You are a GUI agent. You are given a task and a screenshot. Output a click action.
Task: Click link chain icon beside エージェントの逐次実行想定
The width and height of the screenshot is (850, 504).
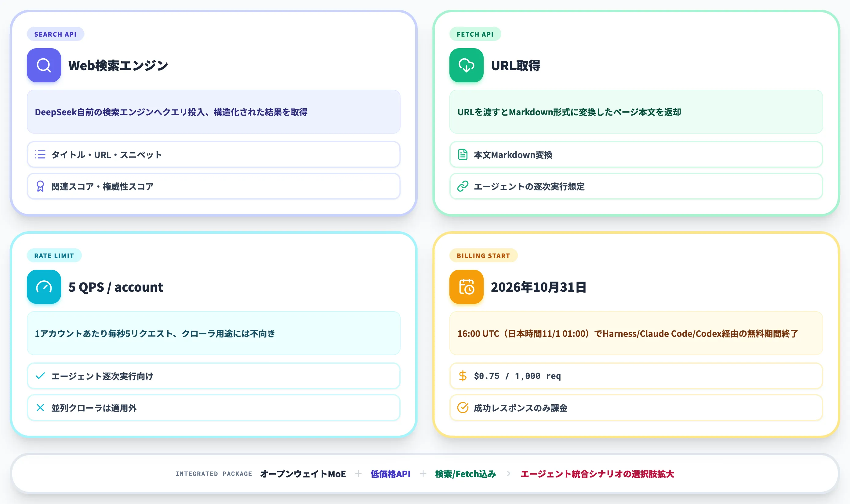[463, 186]
